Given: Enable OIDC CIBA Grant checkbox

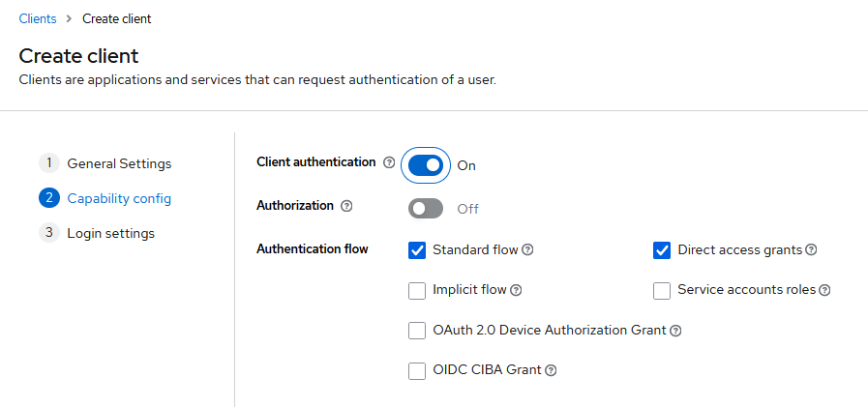Looking at the screenshot, I should pyautogui.click(x=417, y=370).
